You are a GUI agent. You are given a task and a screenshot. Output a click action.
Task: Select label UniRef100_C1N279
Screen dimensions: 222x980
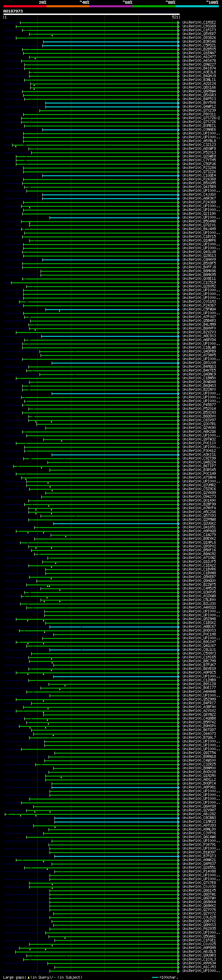(199, 535)
